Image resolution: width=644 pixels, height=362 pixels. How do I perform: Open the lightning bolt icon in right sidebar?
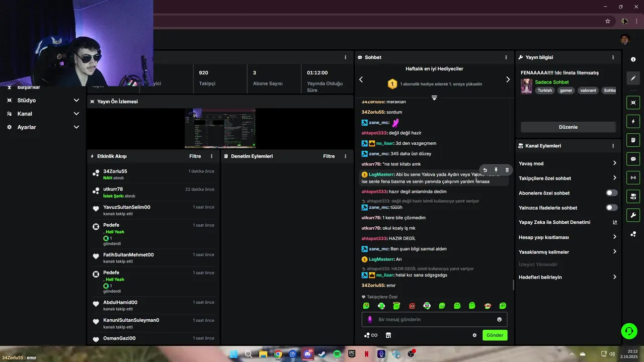point(633,121)
